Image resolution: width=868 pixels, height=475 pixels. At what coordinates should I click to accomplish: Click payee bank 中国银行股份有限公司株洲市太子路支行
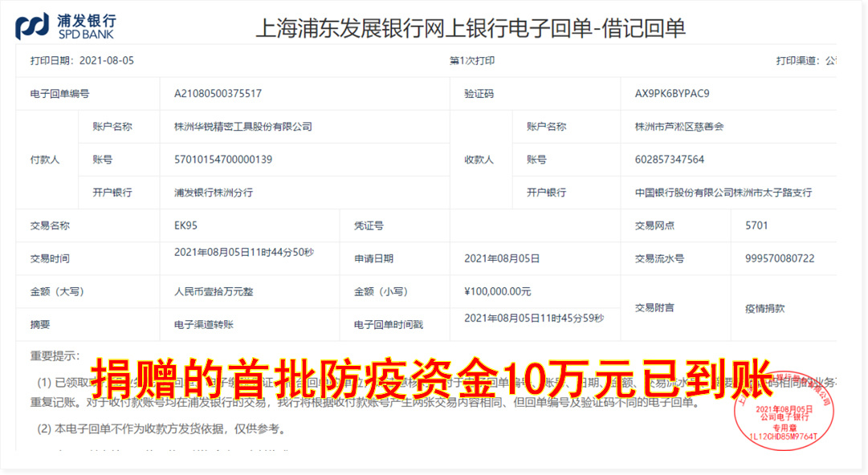tap(723, 193)
